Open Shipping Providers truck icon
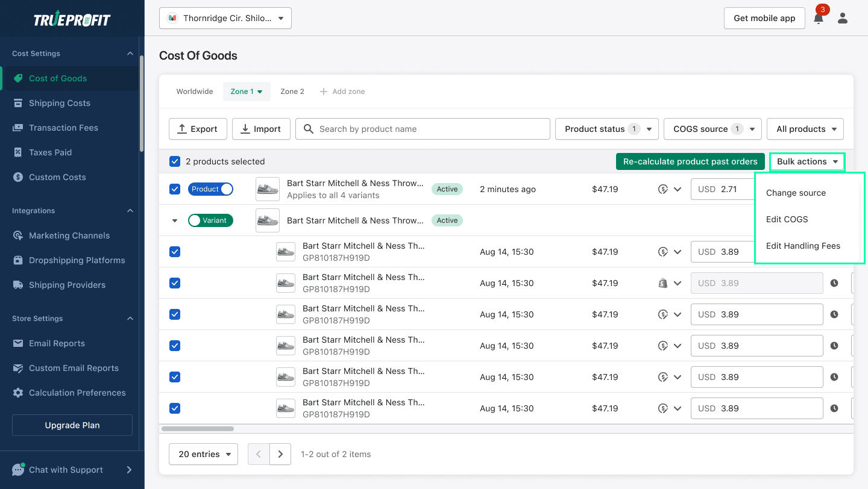Screen dimensions: 868x489 pos(18,285)
